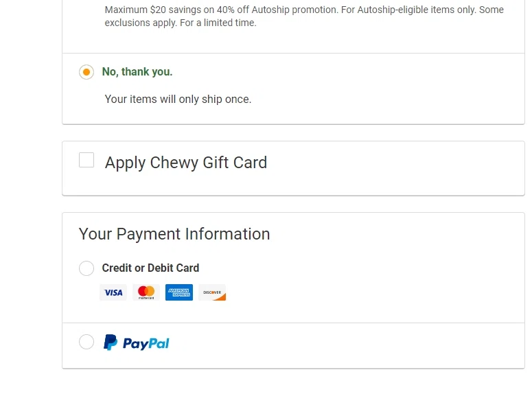This screenshot has height=396, width=532.
Task: Click the "Credit or Debit Card" label
Action: [150, 268]
